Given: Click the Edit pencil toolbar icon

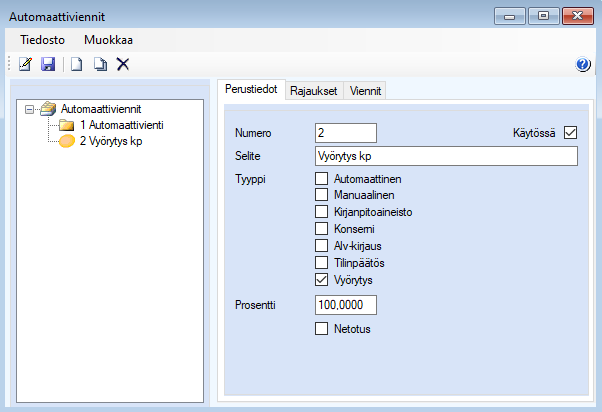Looking at the screenshot, I should pos(25,64).
